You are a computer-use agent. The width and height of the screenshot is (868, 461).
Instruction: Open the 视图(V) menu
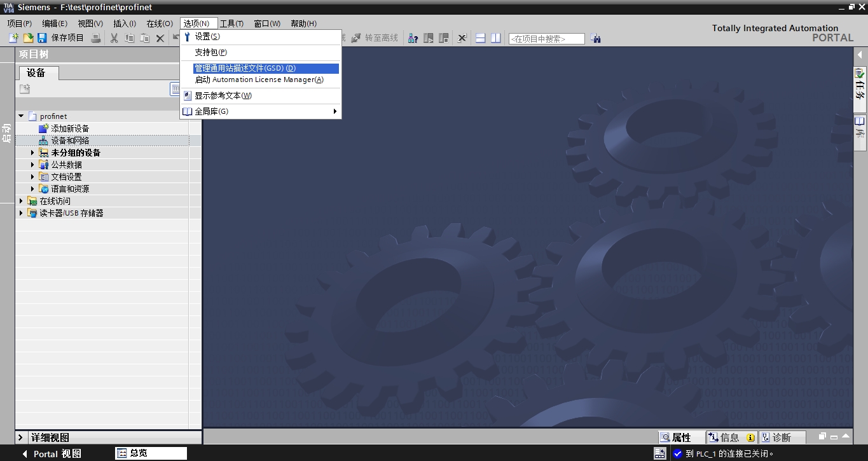pos(90,24)
